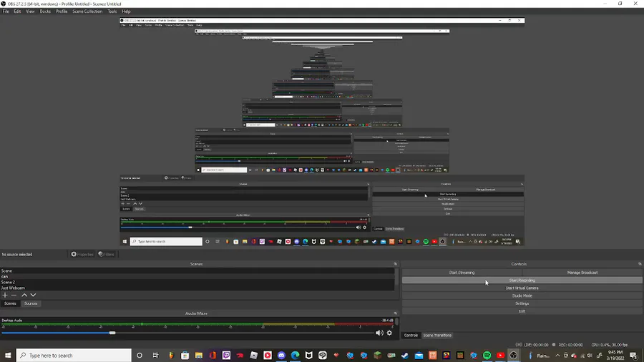
Task: Open File Explorer from taskbar
Action: coord(199,356)
